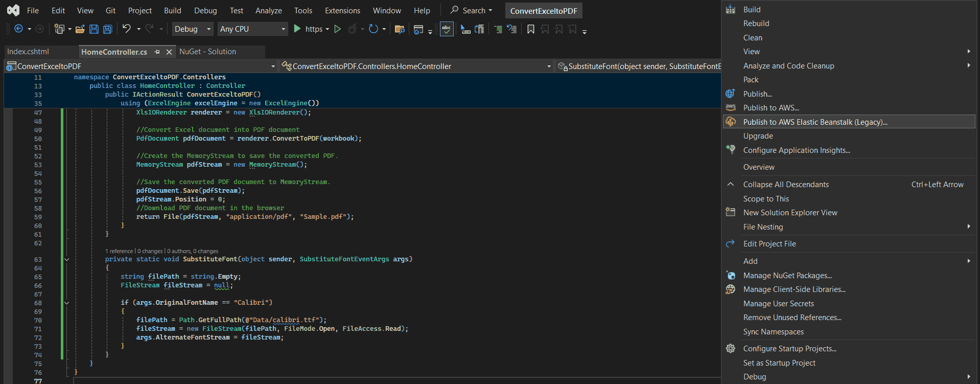Open the Debug configuration dropdown
Image resolution: width=980 pixels, height=384 pixels.
193,29
